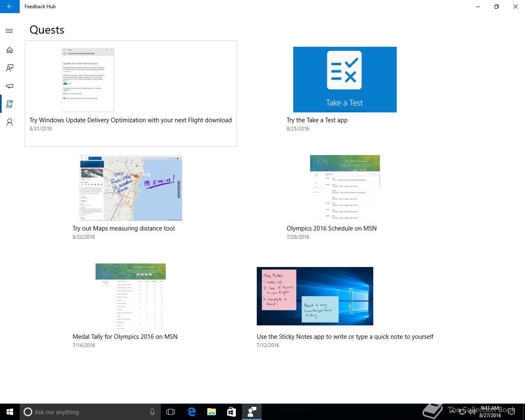Open the Announcements megaphone icon
Viewport: 525px width, 420px height.
coord(9,86)
